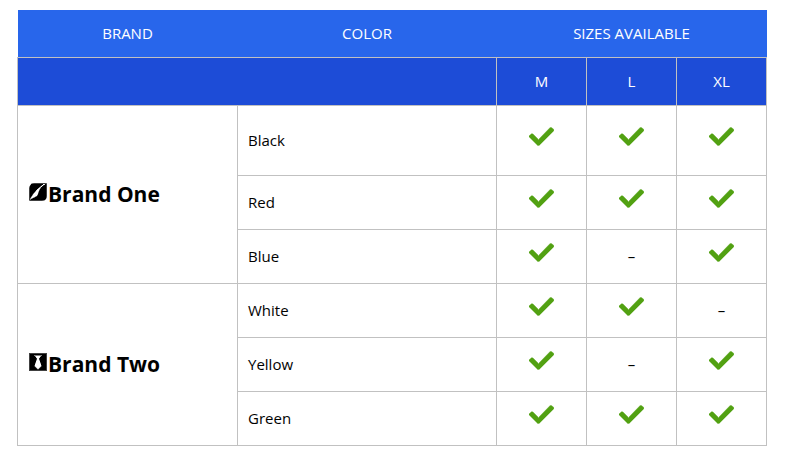This screenshot has width=790, height=456.
Task: Select the SIZES AVAILABLE header
Action: click(631, 34)
